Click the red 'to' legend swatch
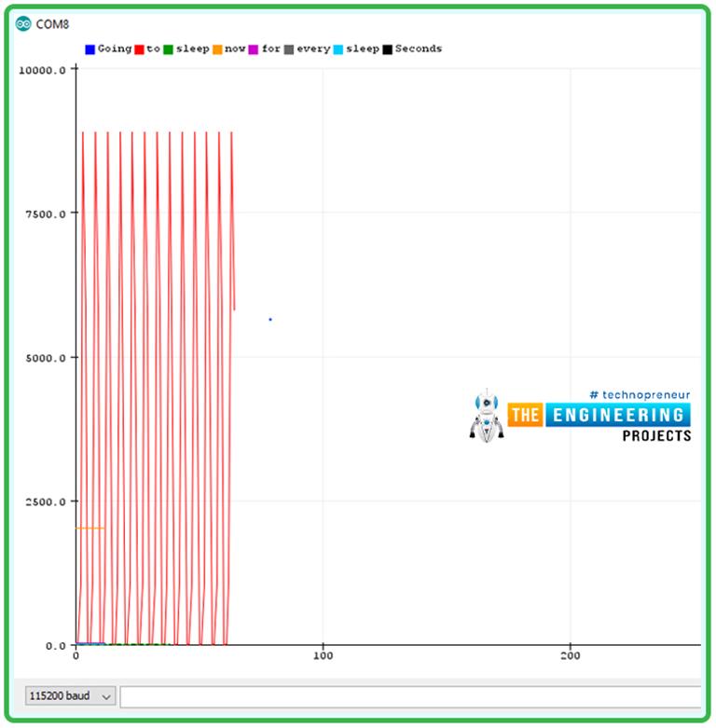716x728 pixels. 140,48
